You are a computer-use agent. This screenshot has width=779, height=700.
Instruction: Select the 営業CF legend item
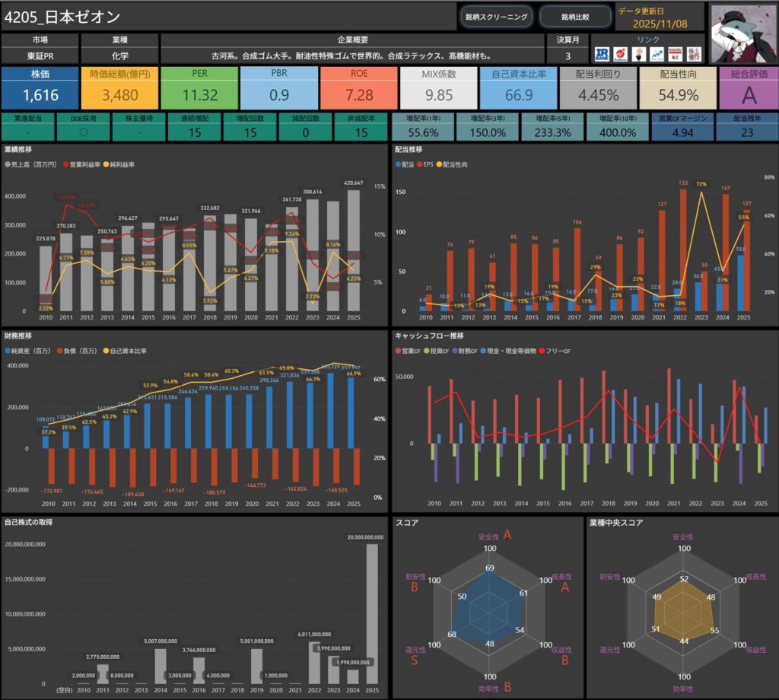[411, 351]
